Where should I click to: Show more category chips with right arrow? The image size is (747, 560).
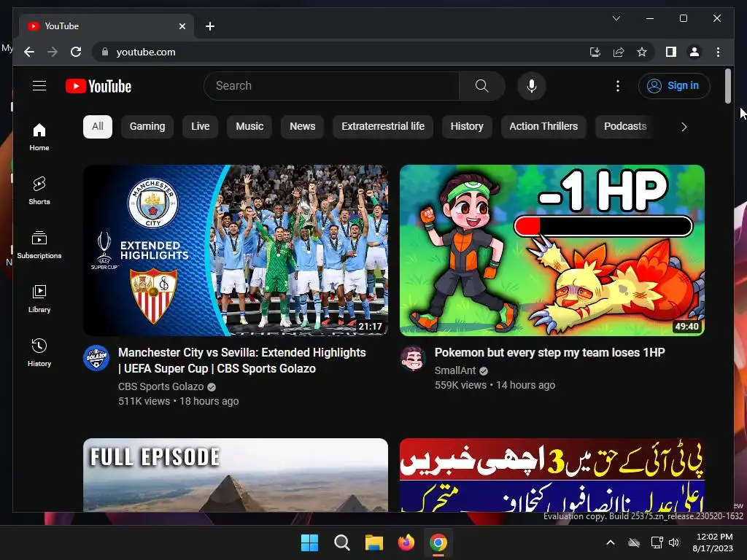click(x=684, y=127)
